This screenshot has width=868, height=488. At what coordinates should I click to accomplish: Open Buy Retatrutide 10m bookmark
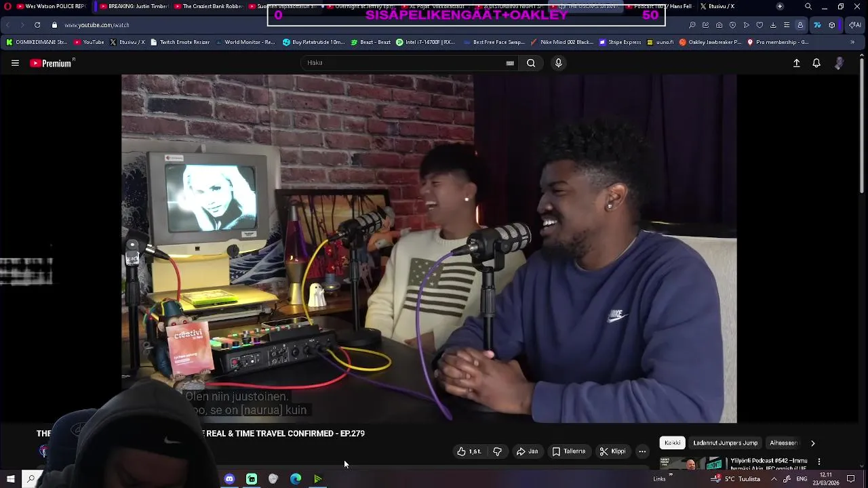(x=313, y=42)
